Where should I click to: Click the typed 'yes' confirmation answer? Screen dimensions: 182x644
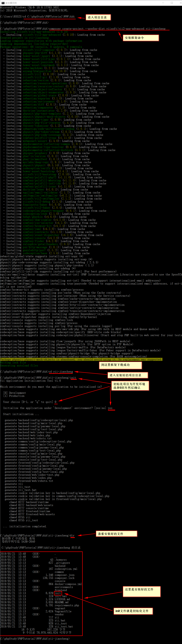pos(110,408)
